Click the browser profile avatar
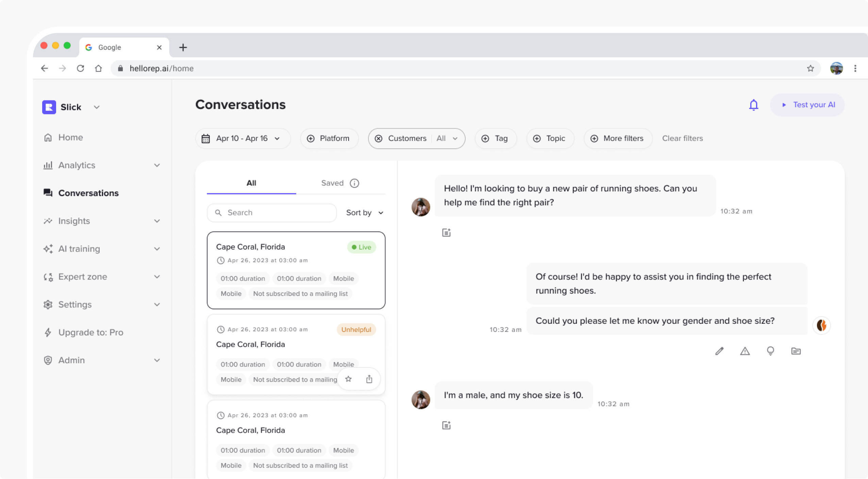 tap(836, 68)
